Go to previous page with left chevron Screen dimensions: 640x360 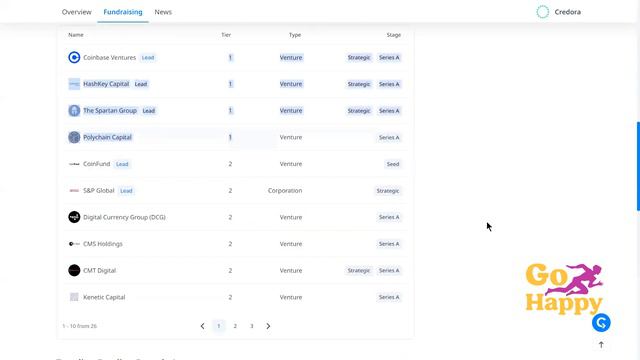[x=202, y=326]
